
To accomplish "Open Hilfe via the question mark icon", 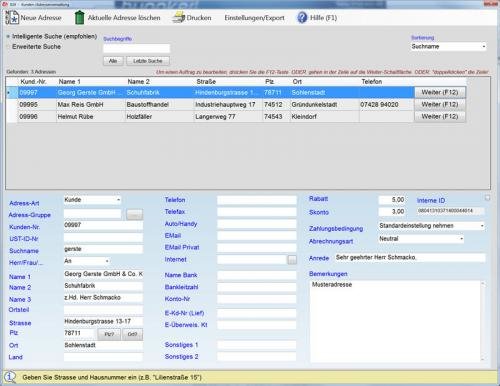I will coord(302,17).
